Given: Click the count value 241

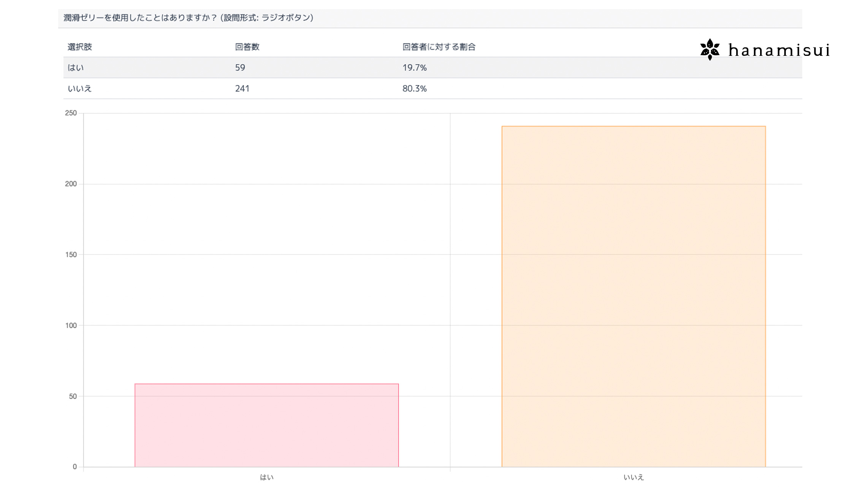Looking at the screenshot, I should tap(242, 88).
